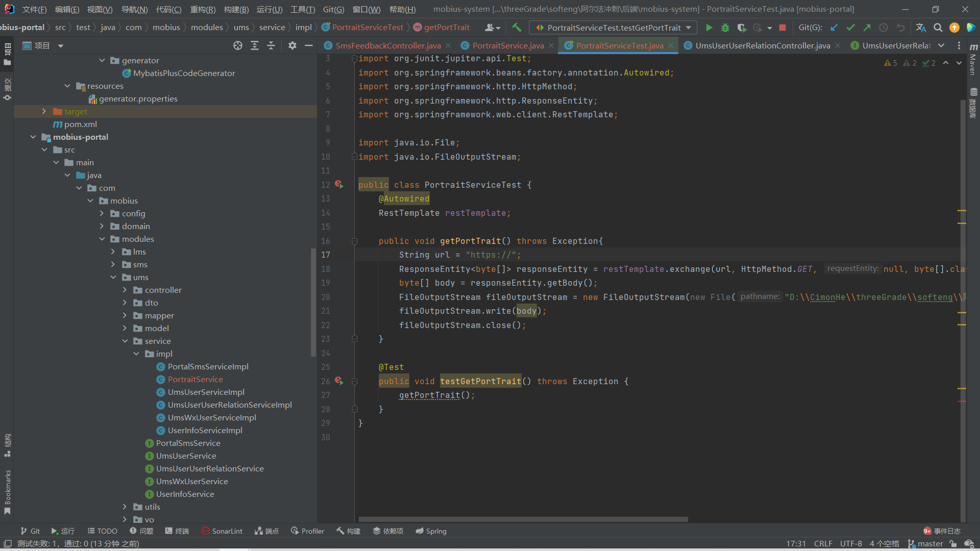This screenshot has height=551, width=980.
Task: Click master branch widget in status bar
Action: click(925, 544)
